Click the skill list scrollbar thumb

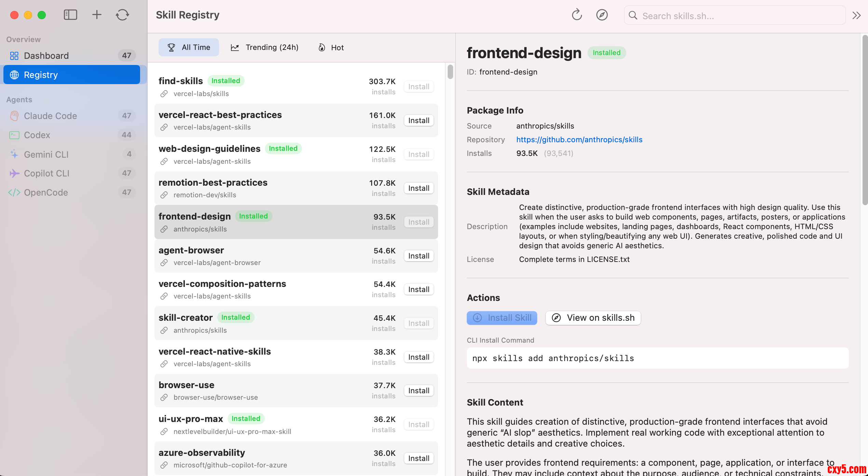coord(450,72)
